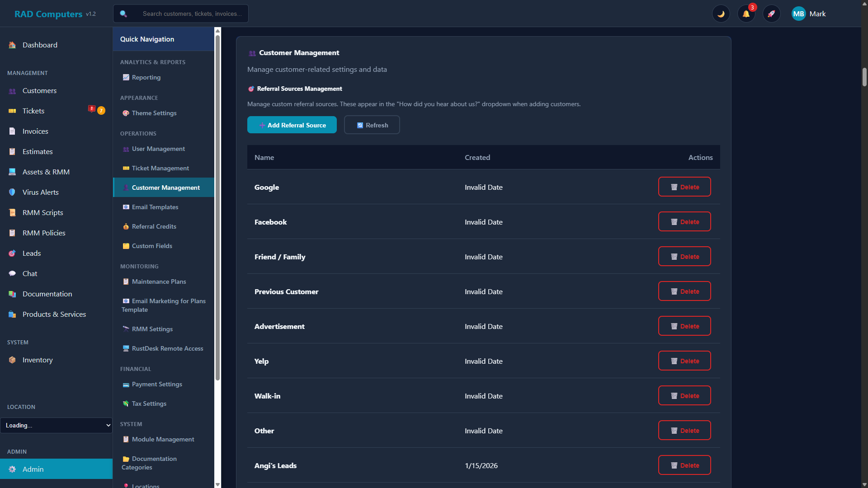868x488 pixels.
Task: Click the search magnifier icon
Action: click(123, 14)
